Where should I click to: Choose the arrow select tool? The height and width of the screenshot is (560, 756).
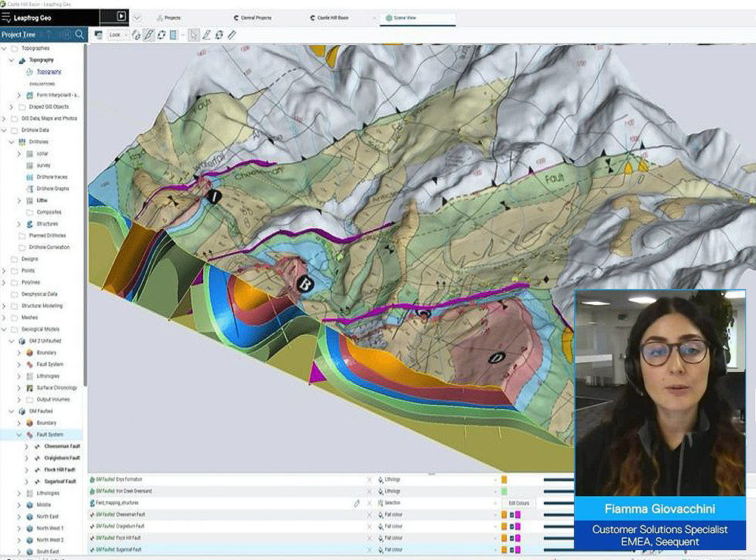(x=193, y=35)
